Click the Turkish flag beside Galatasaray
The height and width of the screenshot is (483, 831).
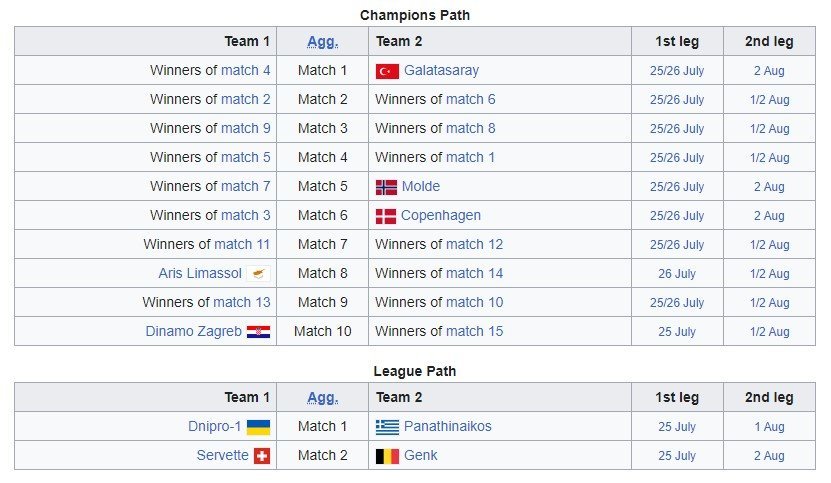387,71
